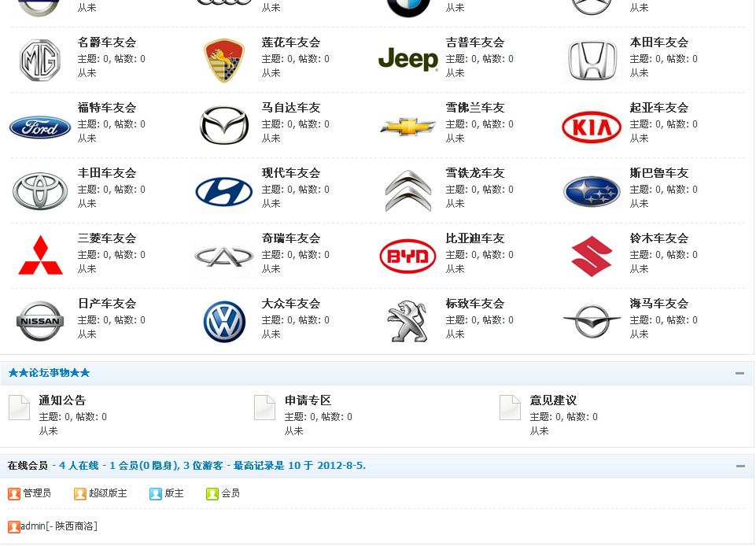Open the Chery logo icon

tap(224, 256)
